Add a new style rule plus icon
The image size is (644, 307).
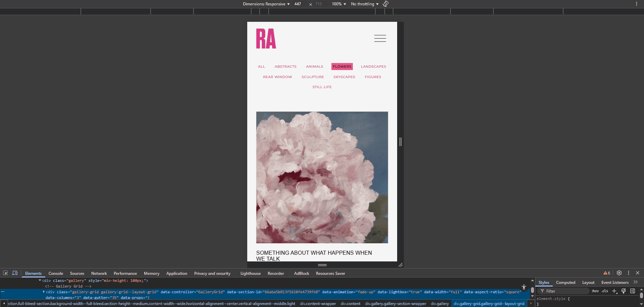(614, 291)
